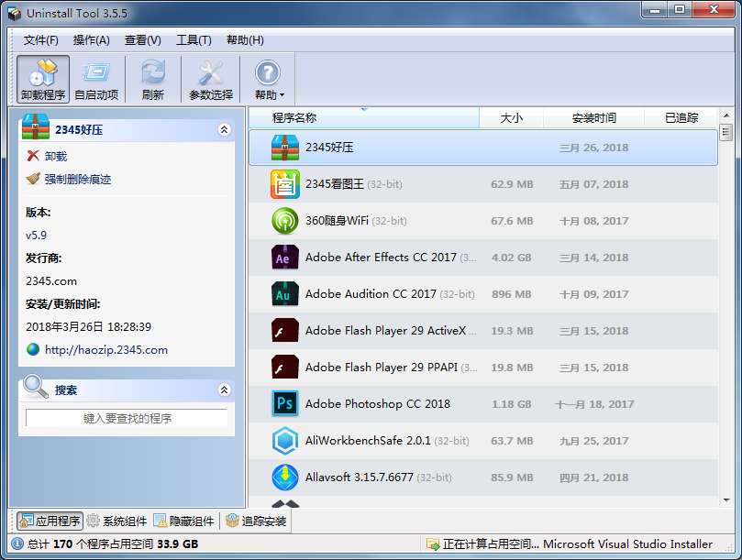This screenshot has height=560, width=742.
Task: Select the 2345好压 list icon
Action: coord(285,148)
